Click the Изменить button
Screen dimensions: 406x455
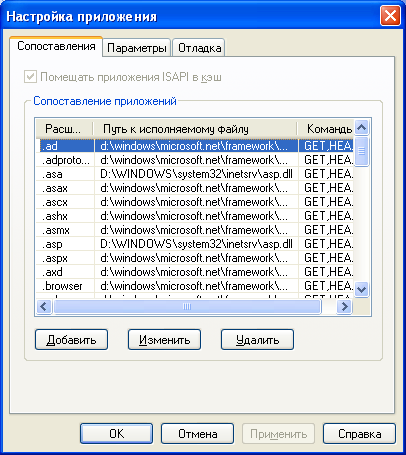[x=164, y=340]
